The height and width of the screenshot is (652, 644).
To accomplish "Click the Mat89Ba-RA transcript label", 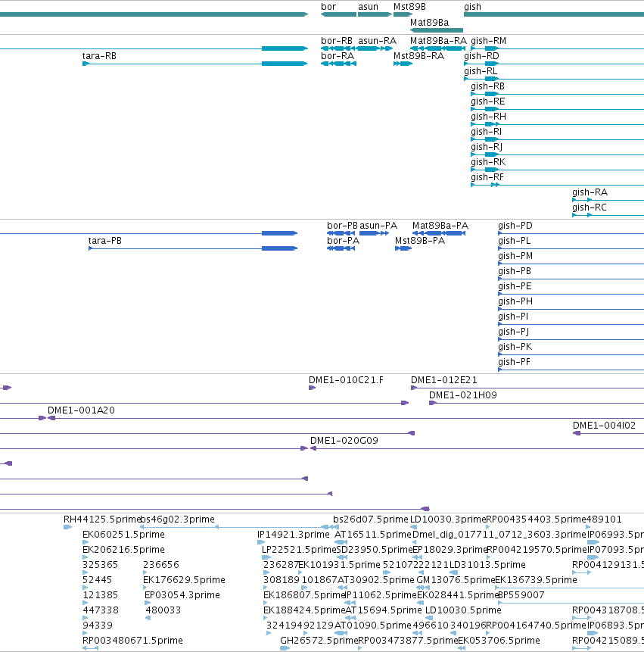I will pos(438,41).
